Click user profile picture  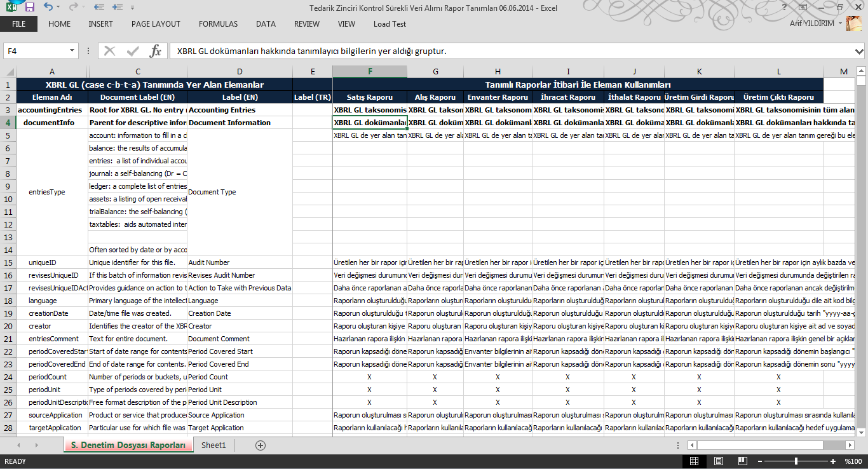[854, 24]
